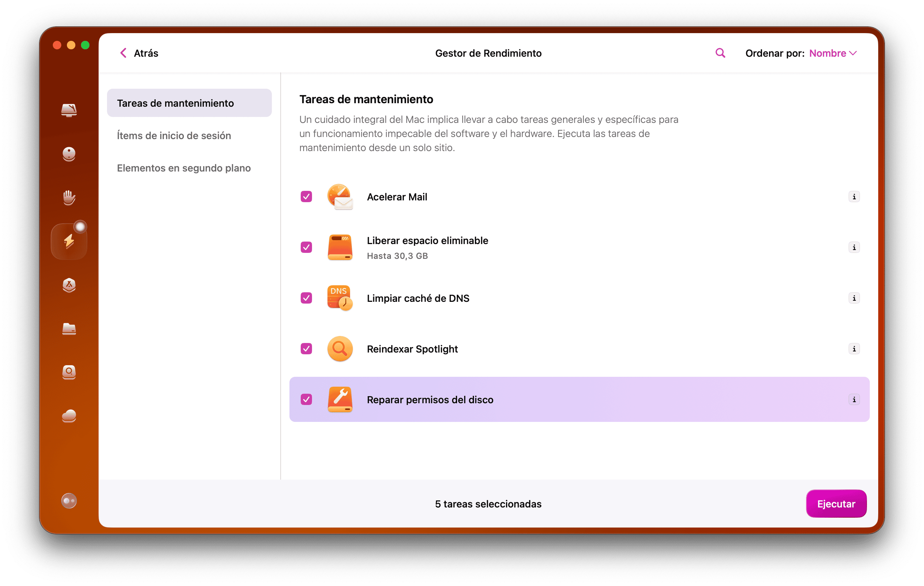
Task: Disable the Reparar permisos del disco task
Action: [x=306, y=399]
